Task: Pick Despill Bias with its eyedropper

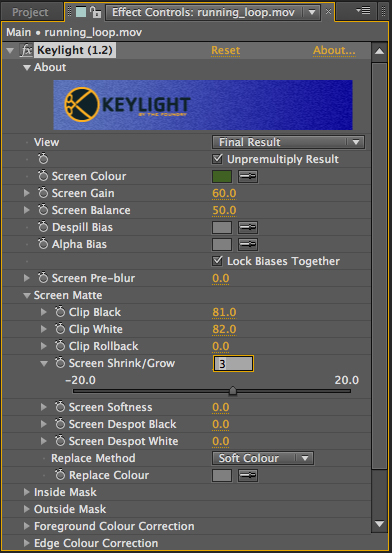Action: (x=248, y=227)
